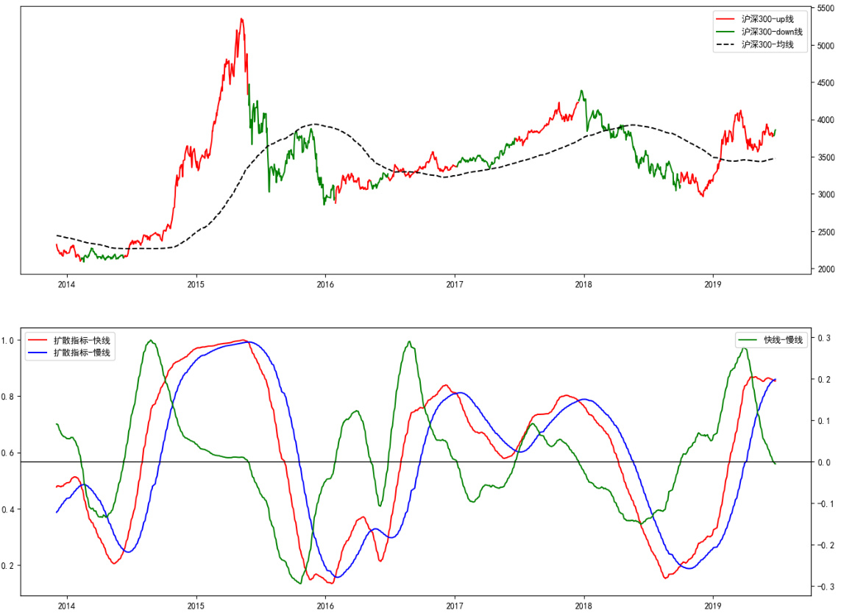Click the red line swatch for 沪深300-up线
The image size is (841, 616).
point(727,18)
